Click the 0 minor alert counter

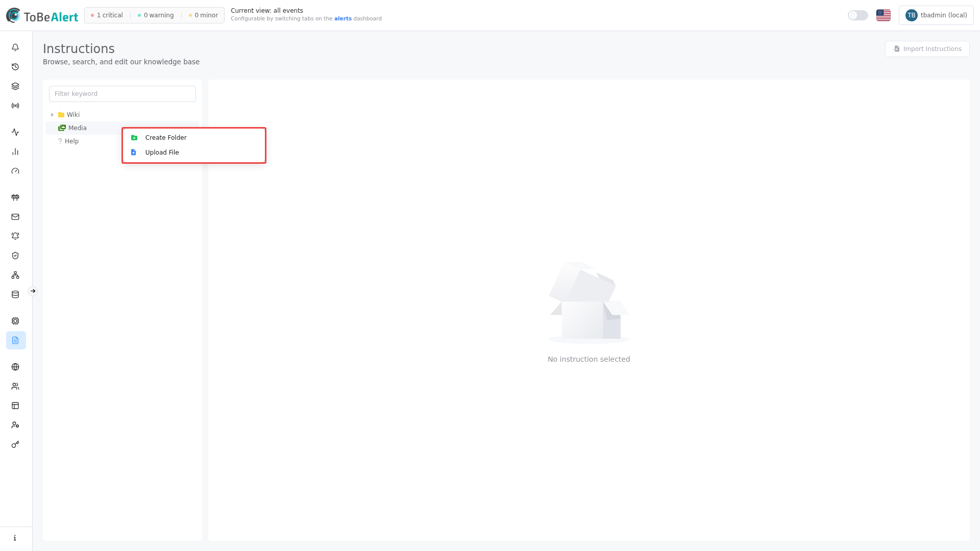203,15
